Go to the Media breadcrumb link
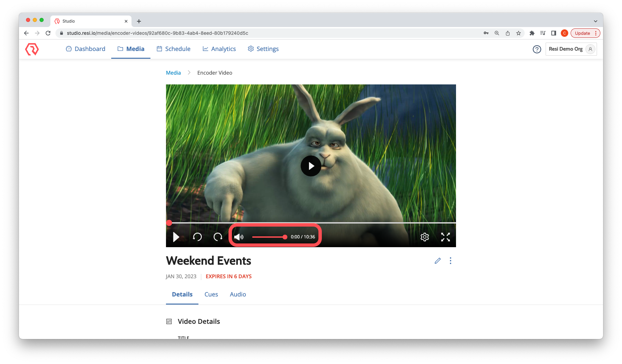Image resolution: width=622 pixels, height=364 pixels. point(173,73)
